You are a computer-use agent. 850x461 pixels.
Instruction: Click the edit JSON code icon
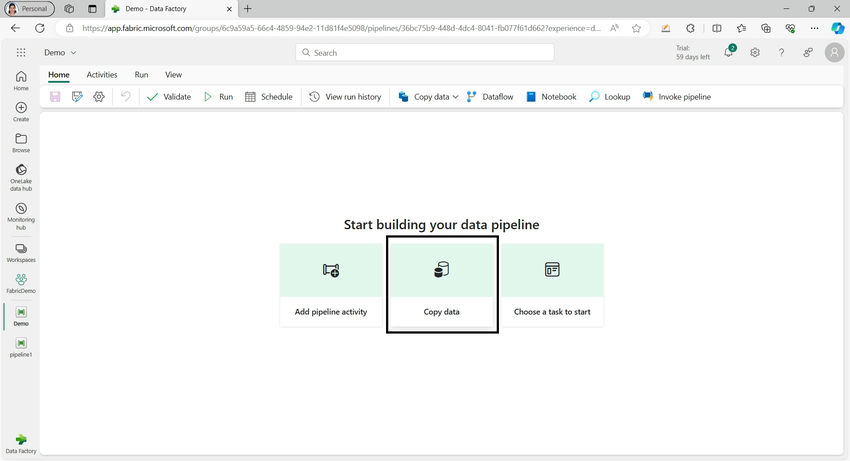coord(77,97)
